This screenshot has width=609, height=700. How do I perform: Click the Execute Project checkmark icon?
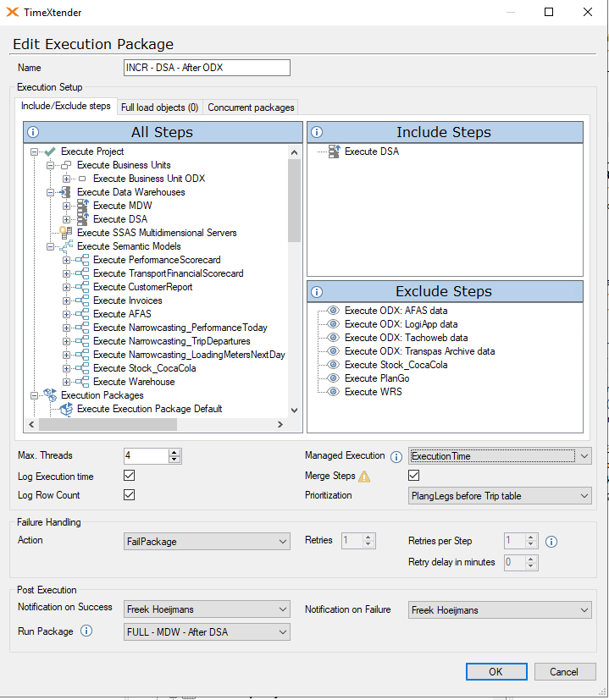pyautogui.click(x=50, y=152)
